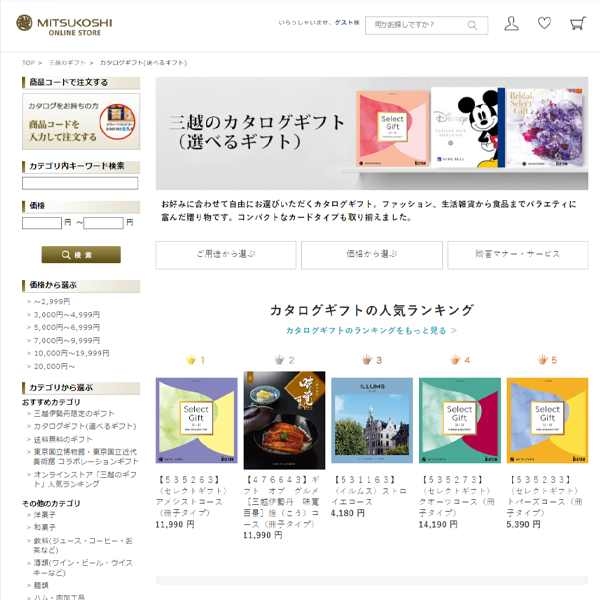Open product 535233 トパーズコース title
Viewport: 600px width, 600px height.
(545, 496)
